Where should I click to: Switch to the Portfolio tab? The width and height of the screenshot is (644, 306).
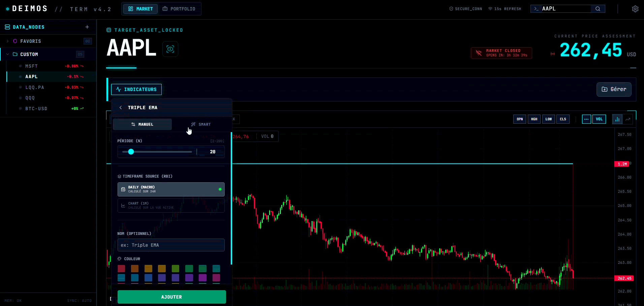(x=179, y=9)
